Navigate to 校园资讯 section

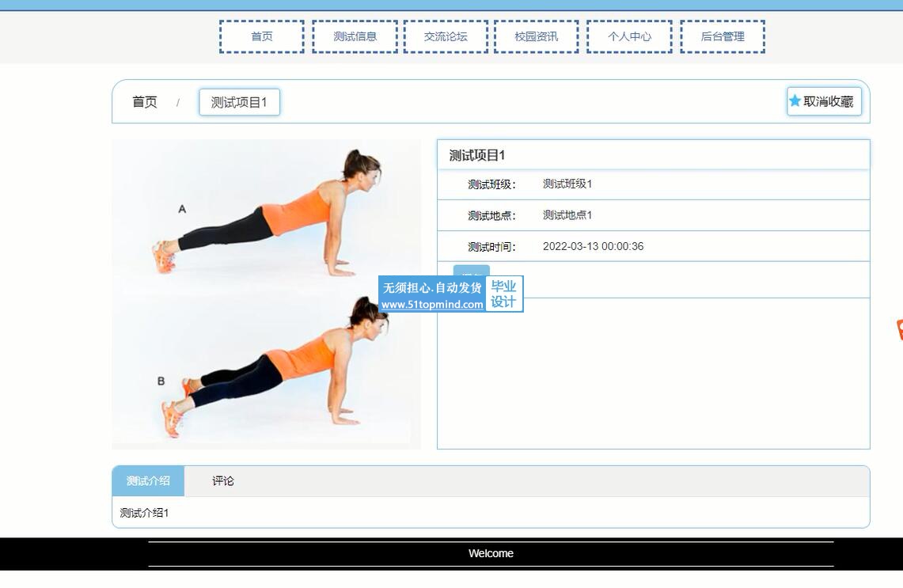536,36
